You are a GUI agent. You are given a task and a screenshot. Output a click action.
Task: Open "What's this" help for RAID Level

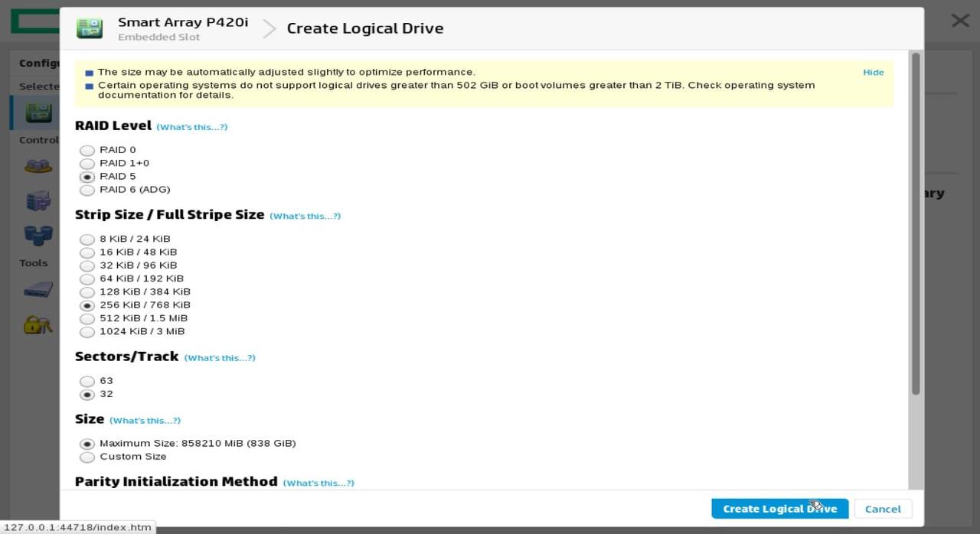click(x=191, y=127)
